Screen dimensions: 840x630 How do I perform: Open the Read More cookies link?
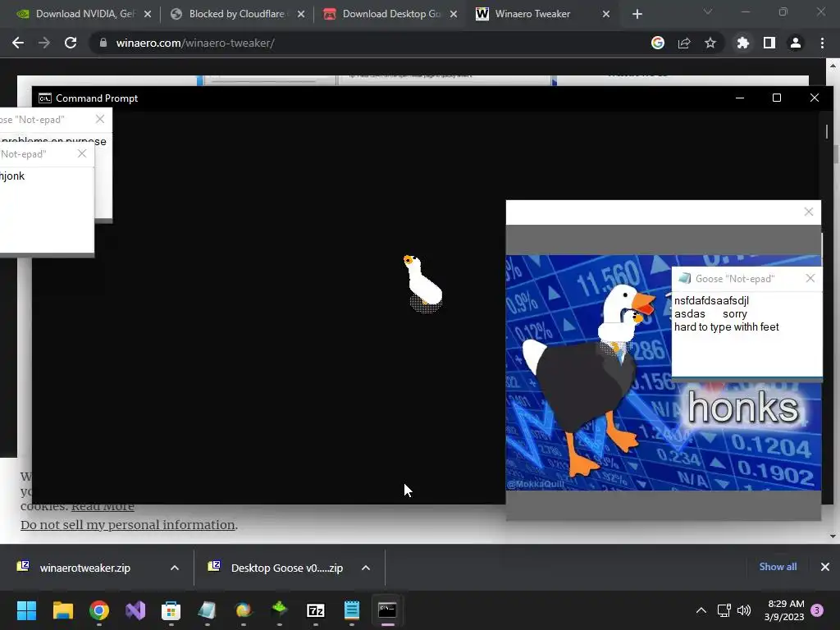(x=103, y=506)
